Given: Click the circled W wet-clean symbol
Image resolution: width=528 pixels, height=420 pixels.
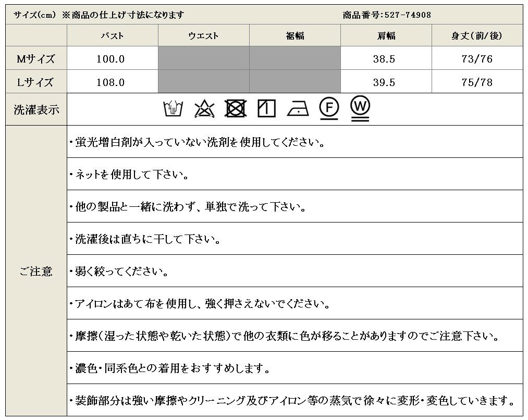Looking at the screenshot, I should (360, 108).
